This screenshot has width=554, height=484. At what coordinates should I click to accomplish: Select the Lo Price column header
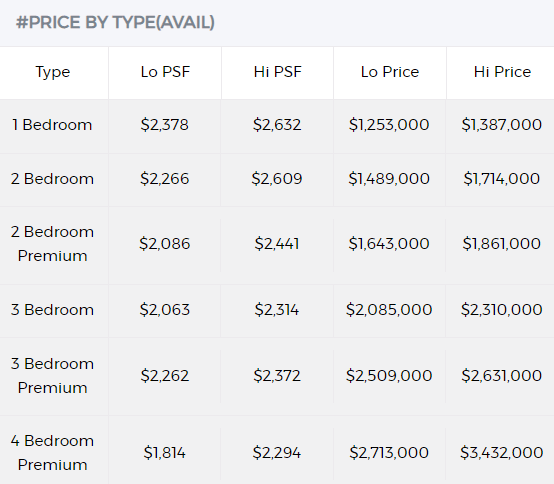(x=390, y=72)
